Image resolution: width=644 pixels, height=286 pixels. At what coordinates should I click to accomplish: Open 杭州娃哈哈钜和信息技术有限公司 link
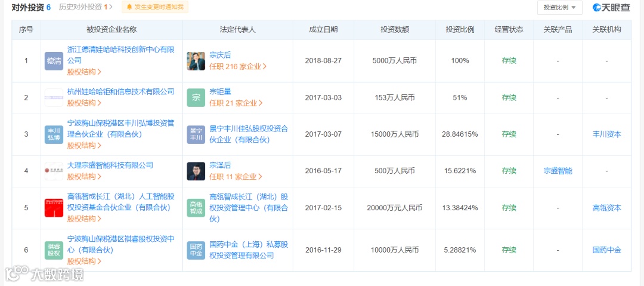[120, 91]
